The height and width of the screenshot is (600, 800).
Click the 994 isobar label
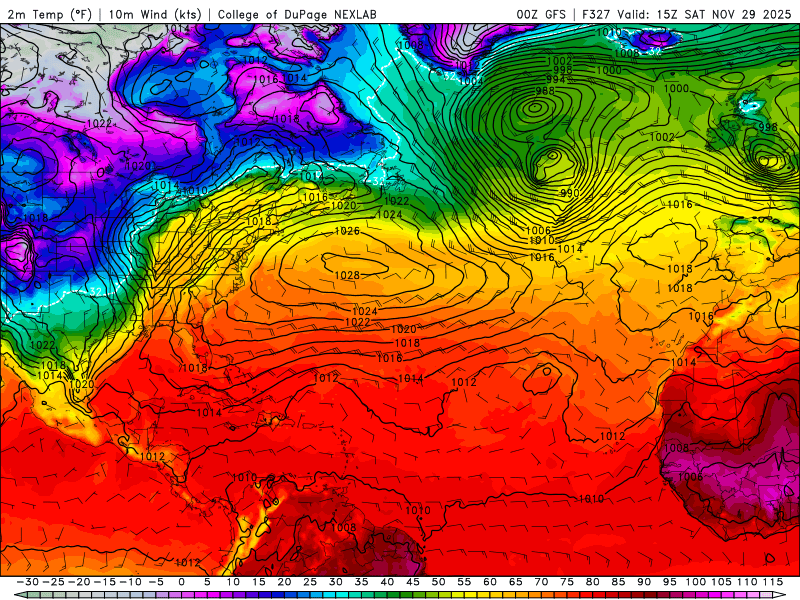click(x=556, y=79)
